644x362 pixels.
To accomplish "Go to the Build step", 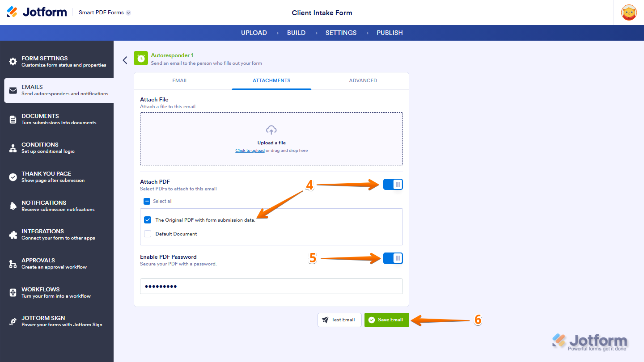I will [x=297, y=33].
